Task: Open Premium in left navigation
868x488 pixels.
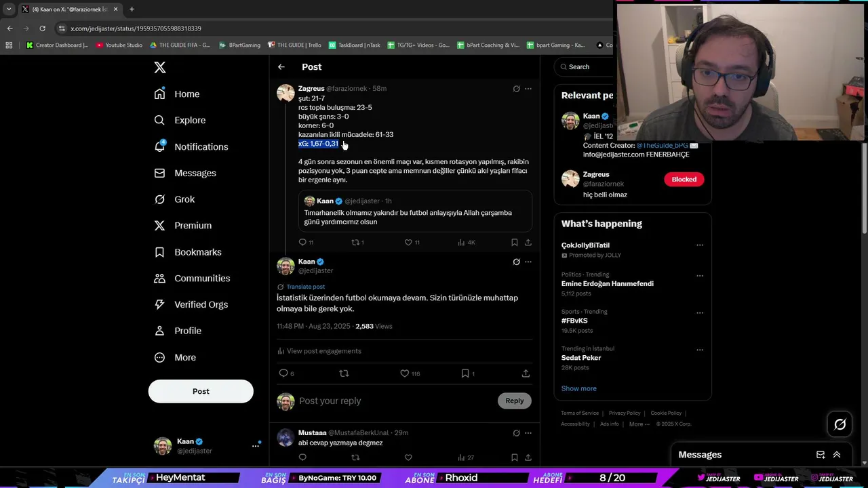Action: [x=183, y=225]
